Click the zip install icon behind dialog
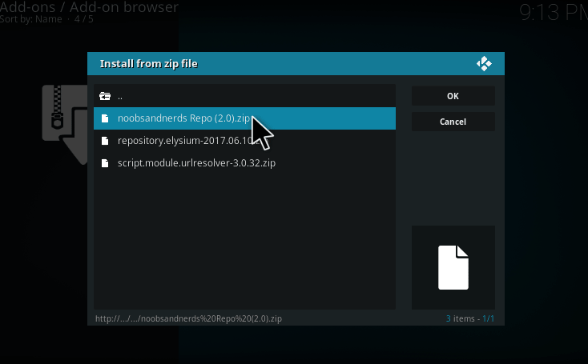588x364 pixels. pos(65,124)
